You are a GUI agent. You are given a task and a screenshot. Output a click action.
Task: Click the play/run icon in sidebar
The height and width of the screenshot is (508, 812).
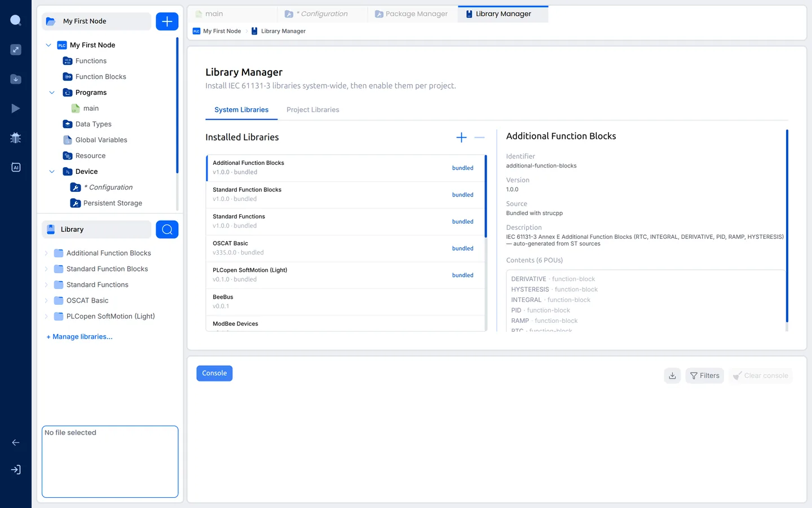coord(16,108)
